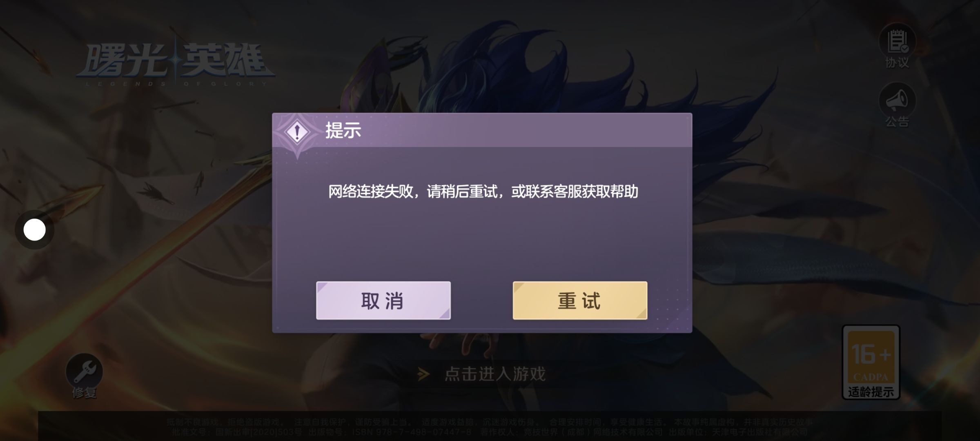Viewport: 980px width, 441px height.
Task: Click the 修复 text label below wrench
Action: click(x=85, y=393)
